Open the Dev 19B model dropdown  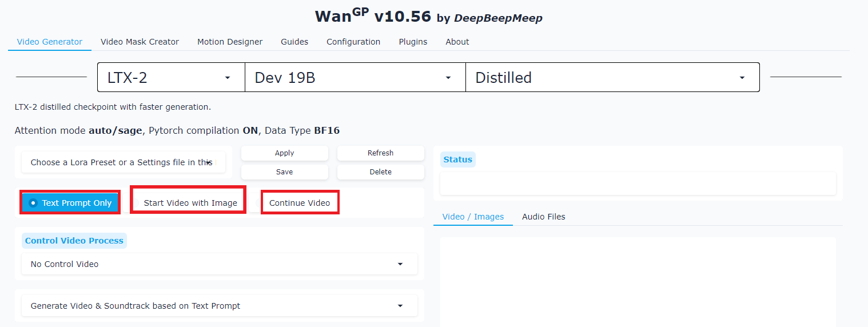point(355,77)
